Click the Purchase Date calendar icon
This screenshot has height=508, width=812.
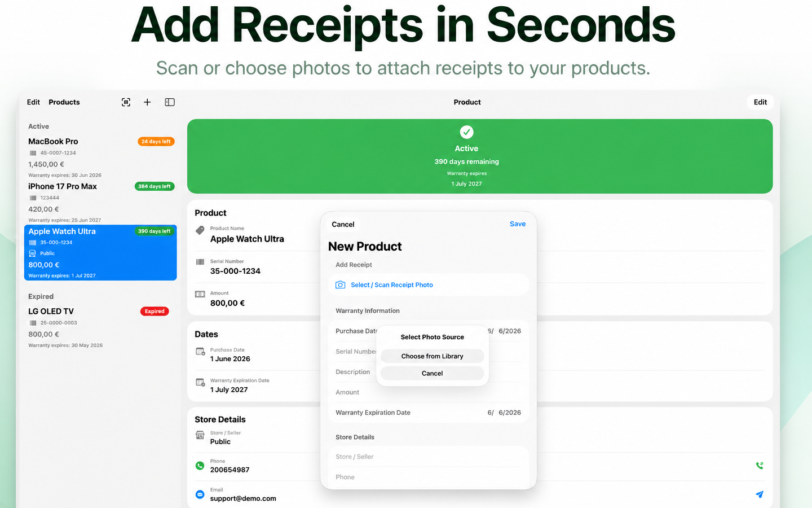(x=200, y=351)
